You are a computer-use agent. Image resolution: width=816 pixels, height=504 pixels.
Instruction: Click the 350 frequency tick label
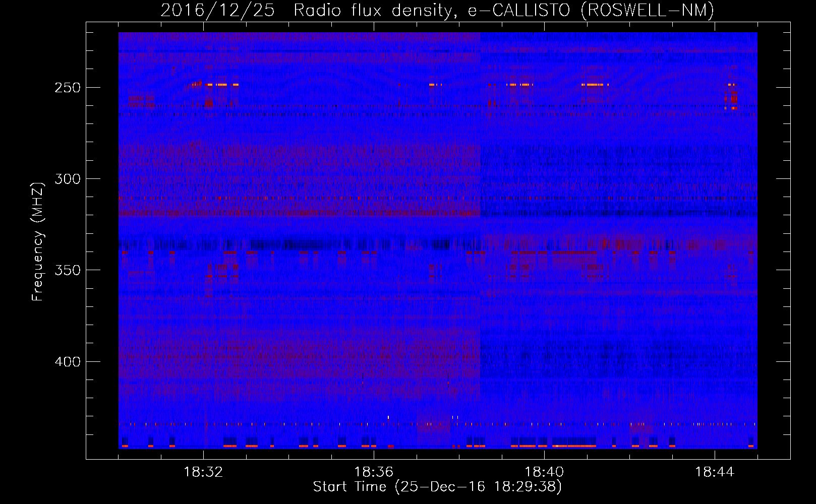click(x=68, y=270)
